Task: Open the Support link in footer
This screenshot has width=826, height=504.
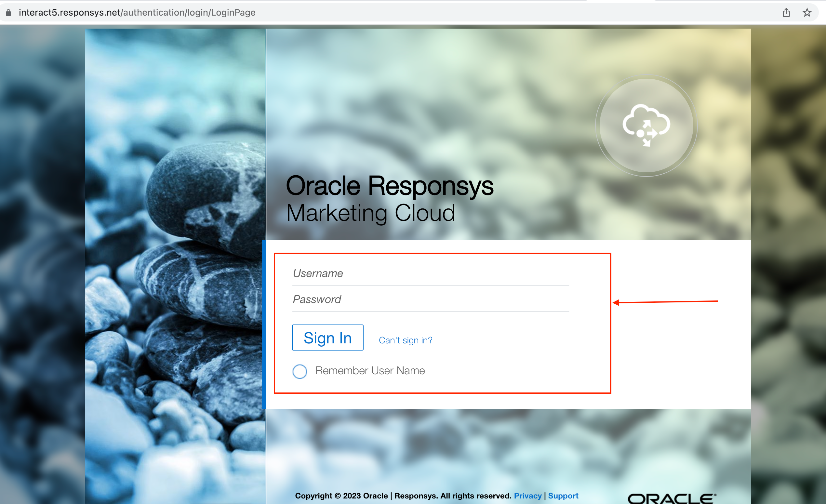Action: click(x=563, y=496)
